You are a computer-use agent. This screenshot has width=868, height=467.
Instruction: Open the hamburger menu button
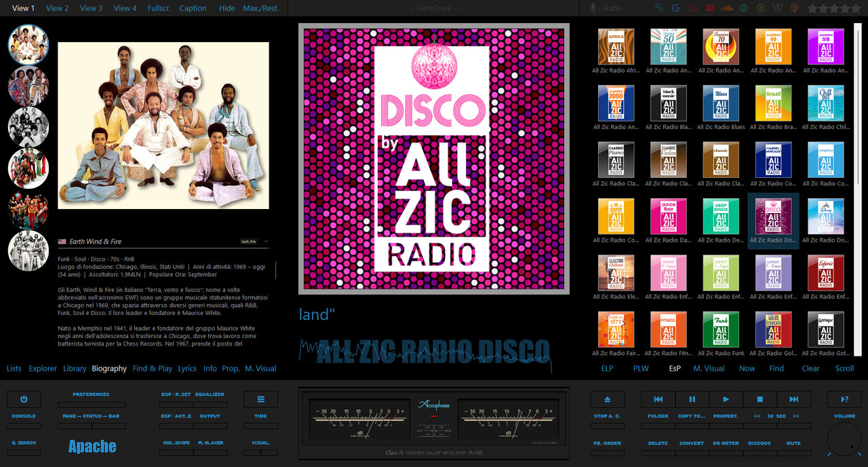click(261, 399)
